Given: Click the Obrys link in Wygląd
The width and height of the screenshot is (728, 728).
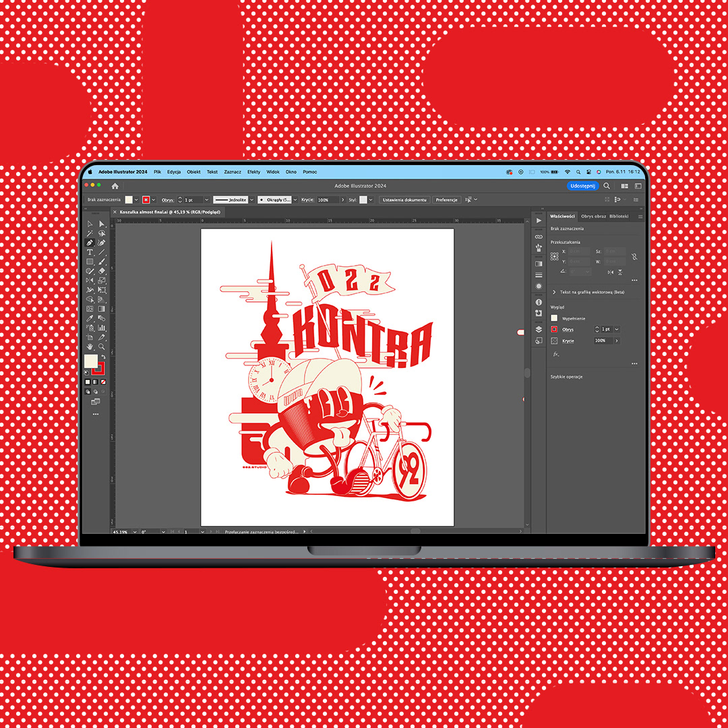Looking at the screenshot, I should click(568, 329).
